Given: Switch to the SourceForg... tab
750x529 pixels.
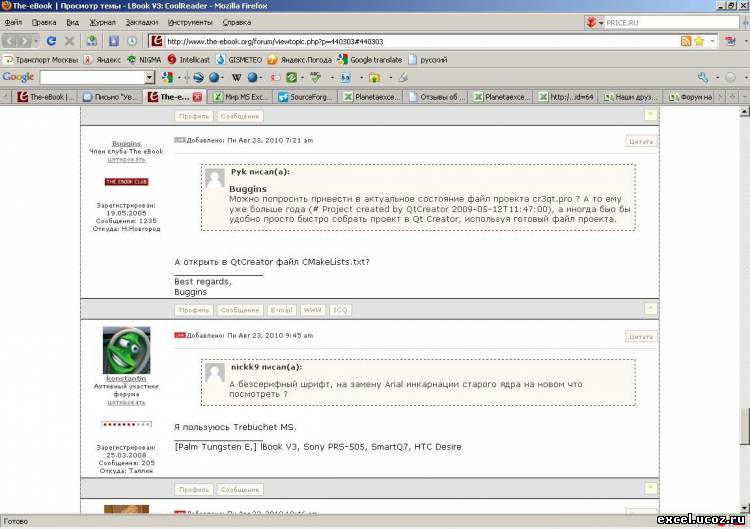Looking at the screenshot, I should coord(306,97).
